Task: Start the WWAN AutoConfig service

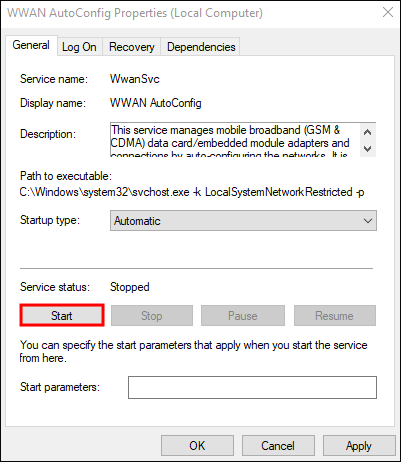Action: pyautogui.click(x=62, y=315)
